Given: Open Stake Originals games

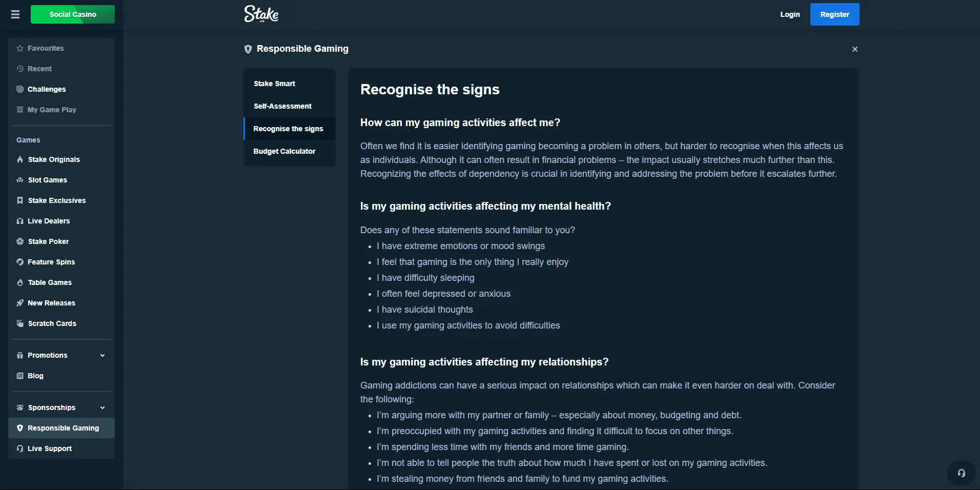Looking at the screenshot, I should point(53,159).
